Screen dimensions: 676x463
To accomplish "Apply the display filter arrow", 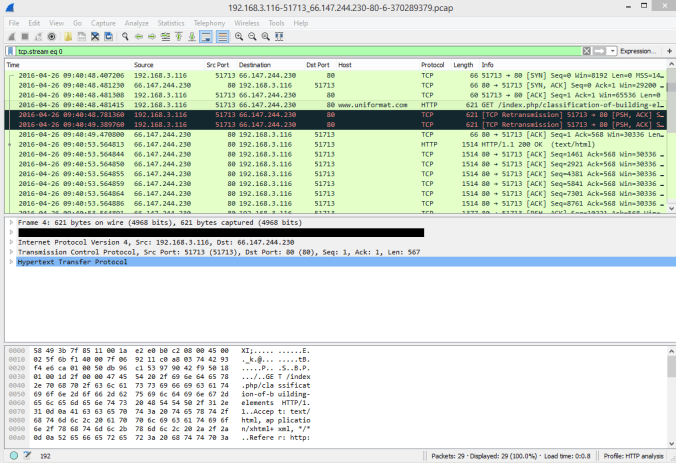I will (x=599, y=51).
